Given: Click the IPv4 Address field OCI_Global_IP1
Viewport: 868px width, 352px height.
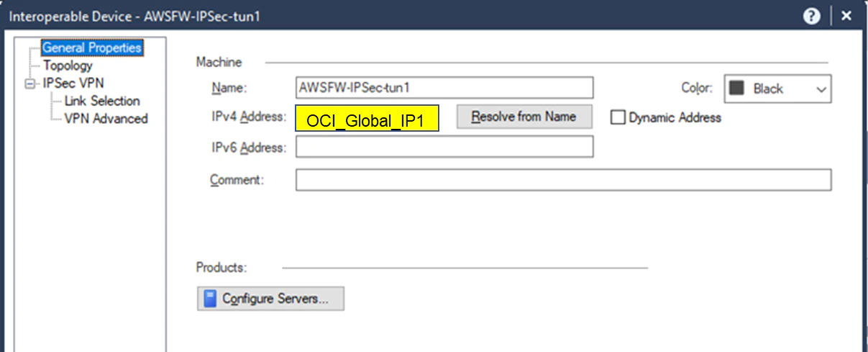Looking at the screenshot, I should (x=367, y=120).
